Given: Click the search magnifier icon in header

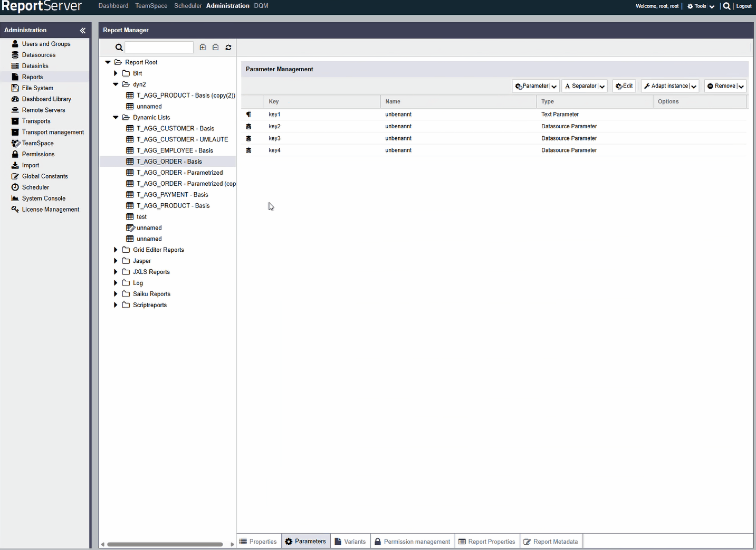Looking at the screenshot, I should click(x=726, y=6).
